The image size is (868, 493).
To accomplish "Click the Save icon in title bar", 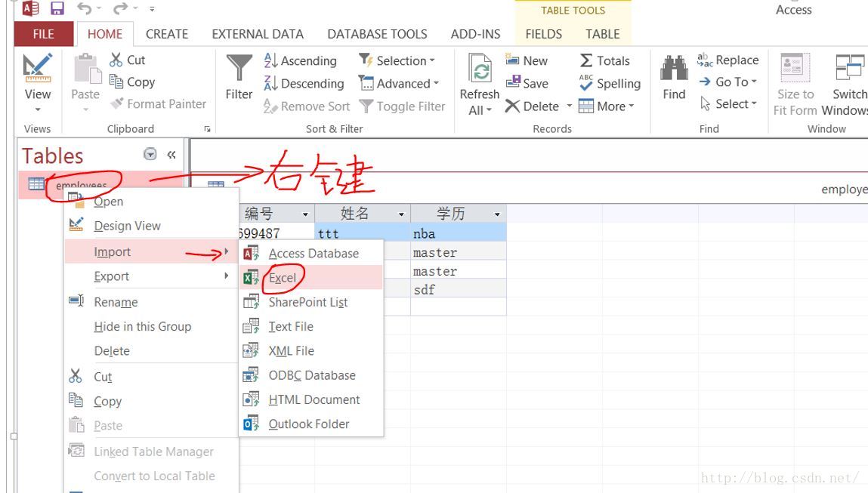I will click(x=57, y=8).
